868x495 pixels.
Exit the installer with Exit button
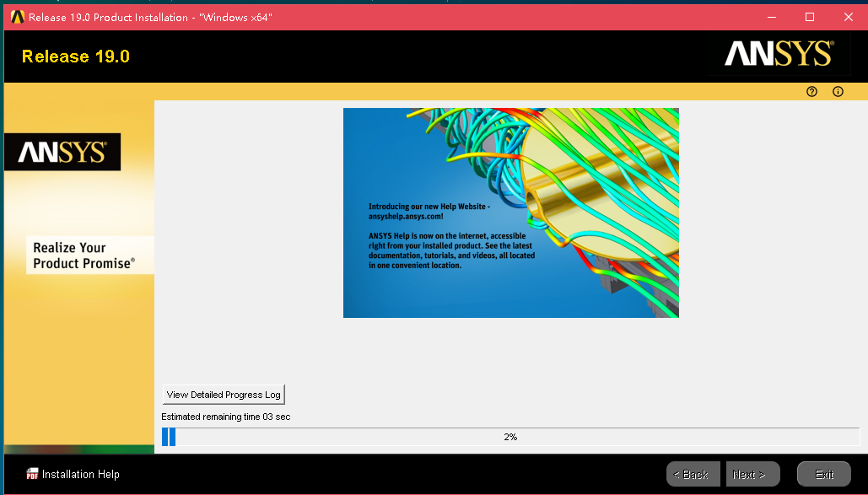coord(823,475)
